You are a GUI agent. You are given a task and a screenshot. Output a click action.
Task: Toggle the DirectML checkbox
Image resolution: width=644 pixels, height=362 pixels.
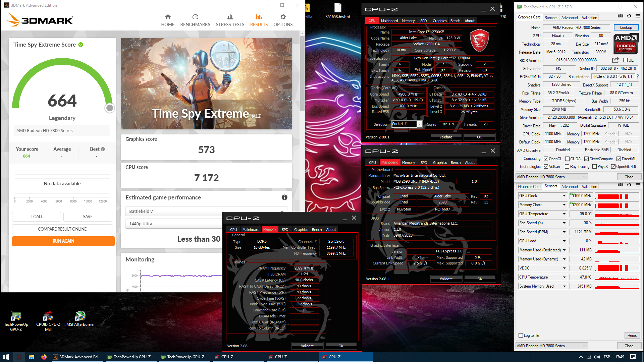tap(619, 159)
